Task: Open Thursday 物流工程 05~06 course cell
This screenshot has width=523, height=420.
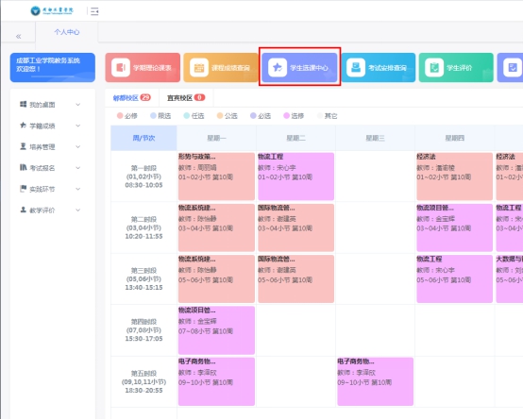Action: (x=455, y=278)
